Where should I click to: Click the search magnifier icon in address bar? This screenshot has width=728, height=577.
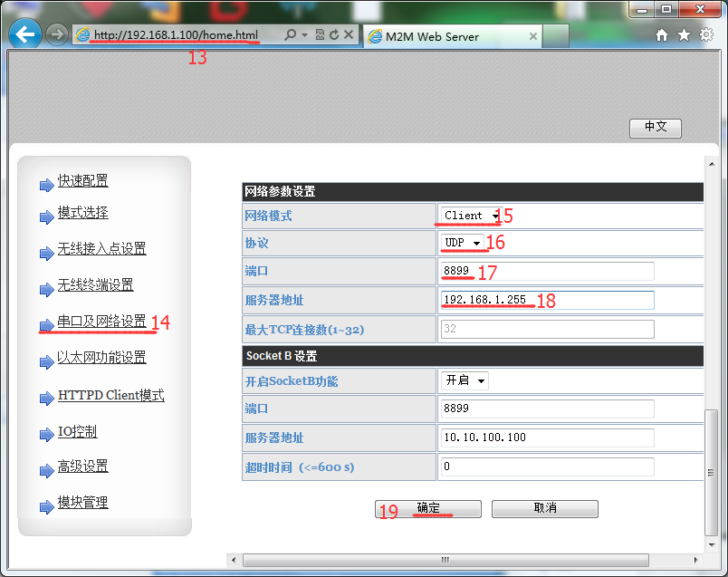[290, 34]
